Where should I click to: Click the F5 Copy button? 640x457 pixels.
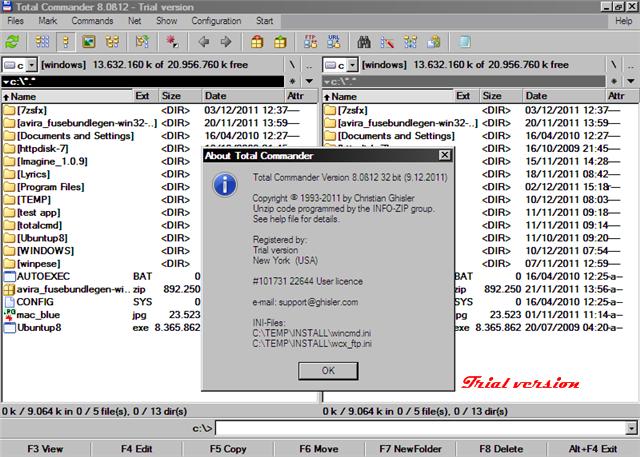(228, 449)
